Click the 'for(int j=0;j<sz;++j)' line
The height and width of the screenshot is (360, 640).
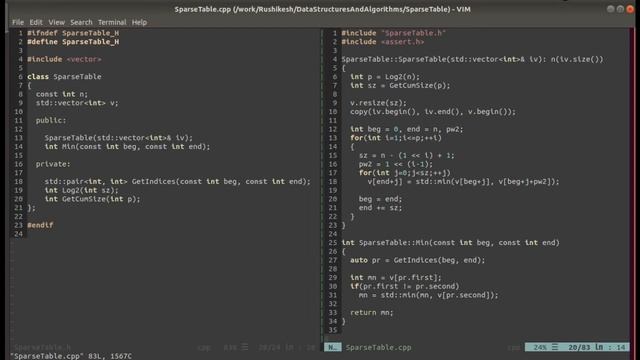coord(405,173)
